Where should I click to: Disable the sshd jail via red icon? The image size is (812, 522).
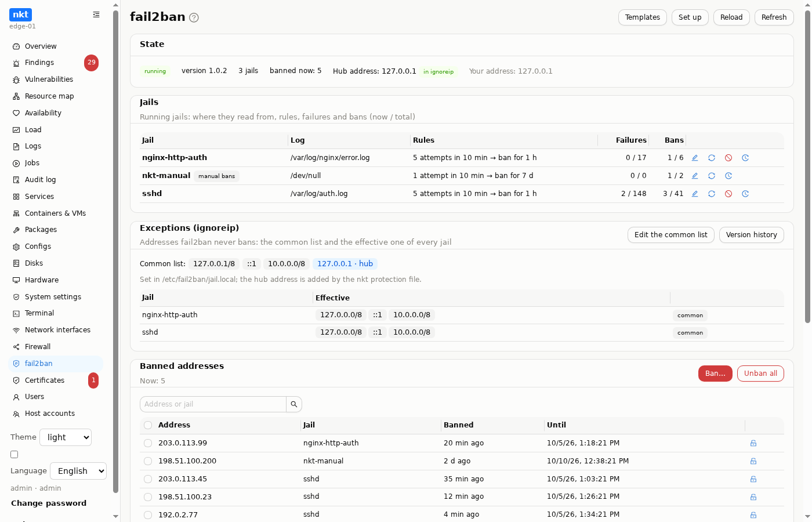tap(728, 194)
